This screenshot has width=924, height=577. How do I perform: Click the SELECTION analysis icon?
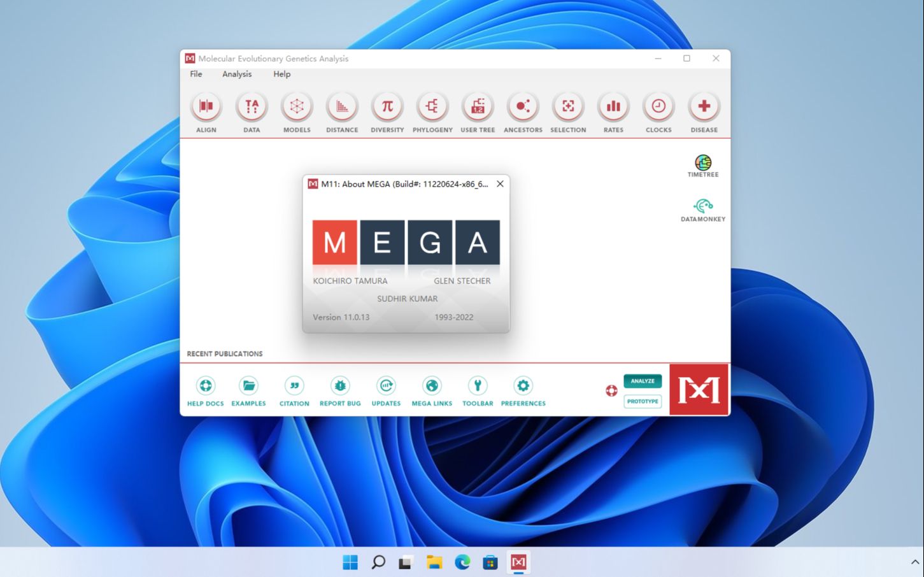(568, 106)
